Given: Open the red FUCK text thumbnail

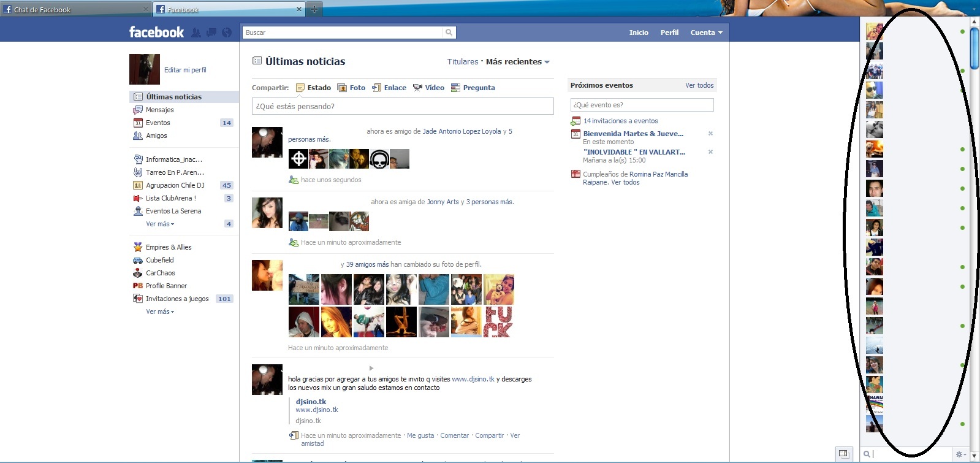Looking at the screenshot, I should click(498, 322).
